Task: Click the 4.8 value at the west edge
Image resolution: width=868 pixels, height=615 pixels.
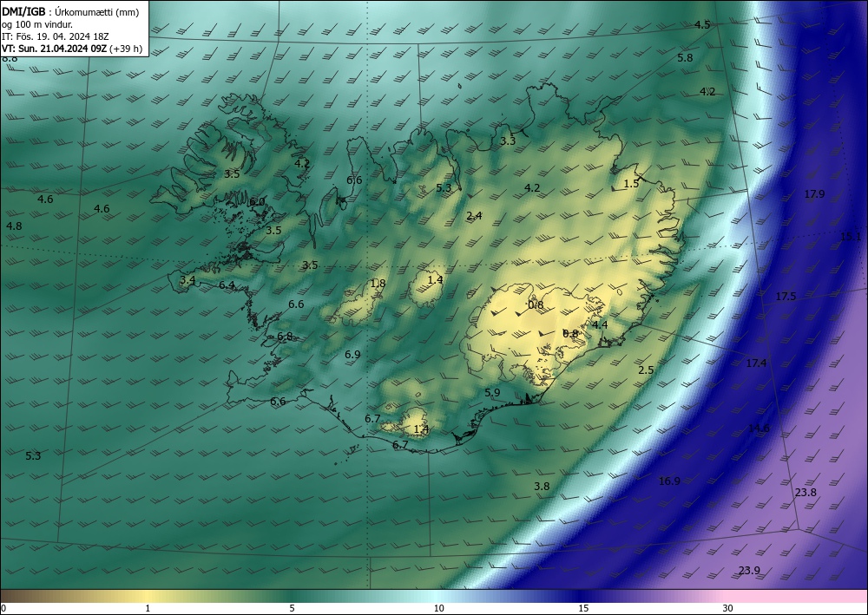Action: tap(14, 226)
